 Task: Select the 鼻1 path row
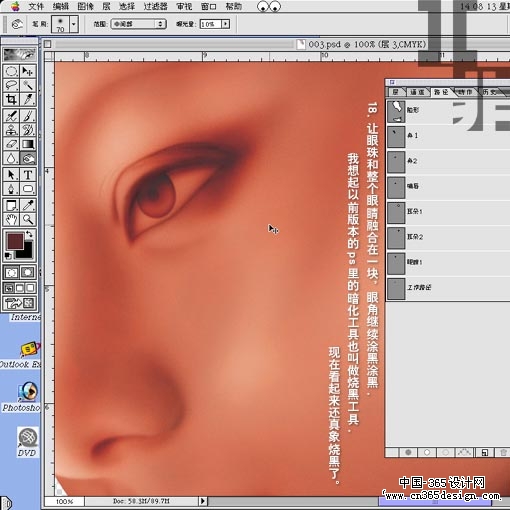pyautogui.click(x=448, y=136)
